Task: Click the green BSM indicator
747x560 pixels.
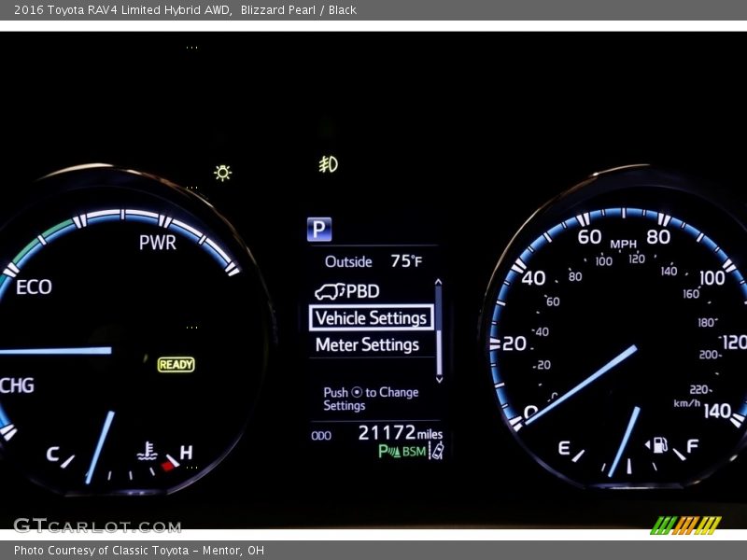Action: tap(415, 452)
